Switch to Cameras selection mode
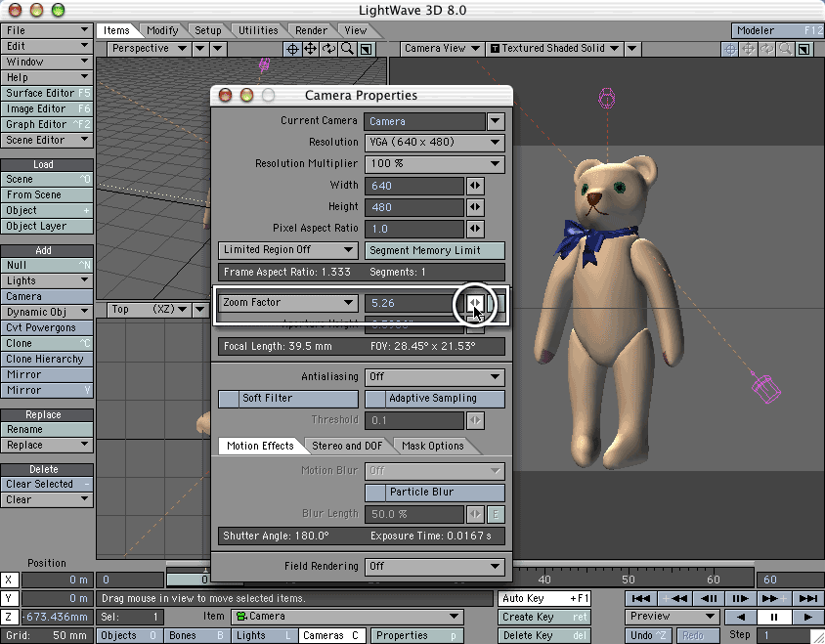The width and height of the screenshot is (825, 644). pyautogui.click(x=331, y=635)
